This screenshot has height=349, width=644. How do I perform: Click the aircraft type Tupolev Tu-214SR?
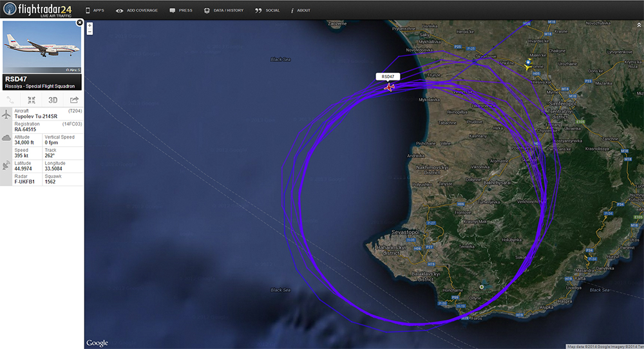(35, 116)
